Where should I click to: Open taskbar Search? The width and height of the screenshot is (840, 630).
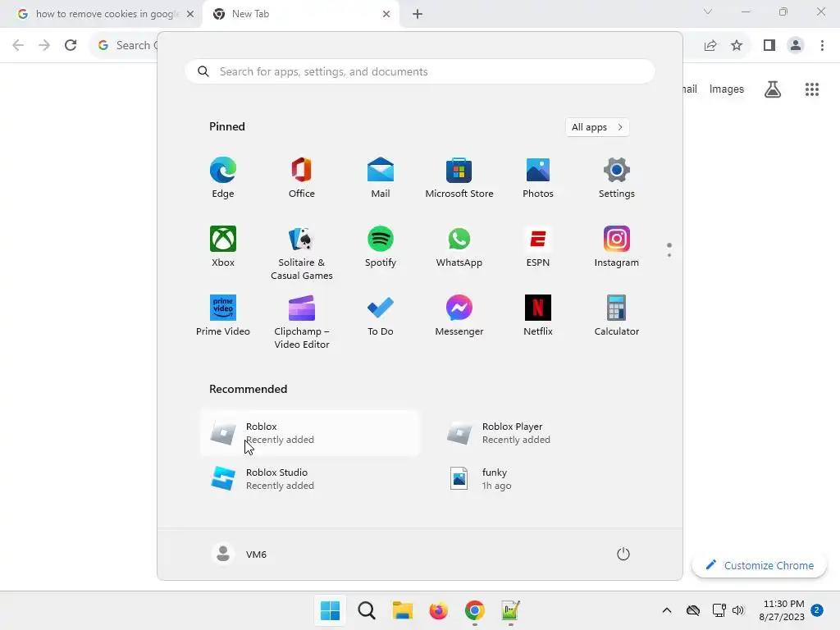tap(367, 610)
